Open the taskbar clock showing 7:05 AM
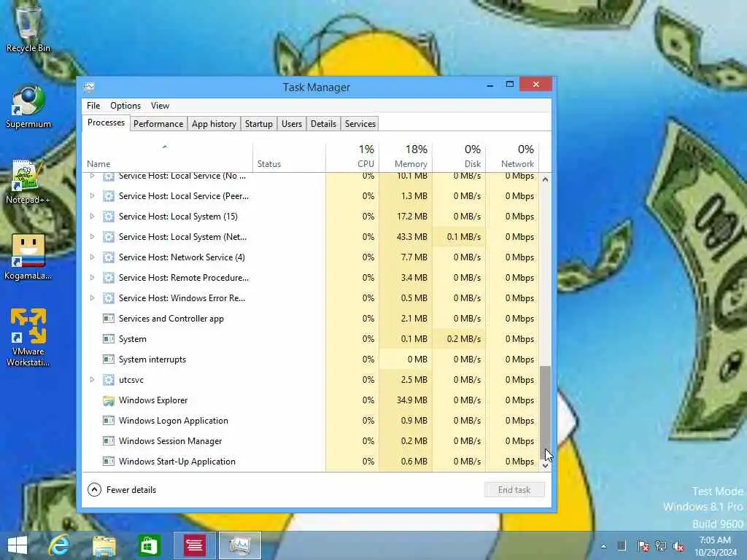747x560 pixels. (715, 546)
